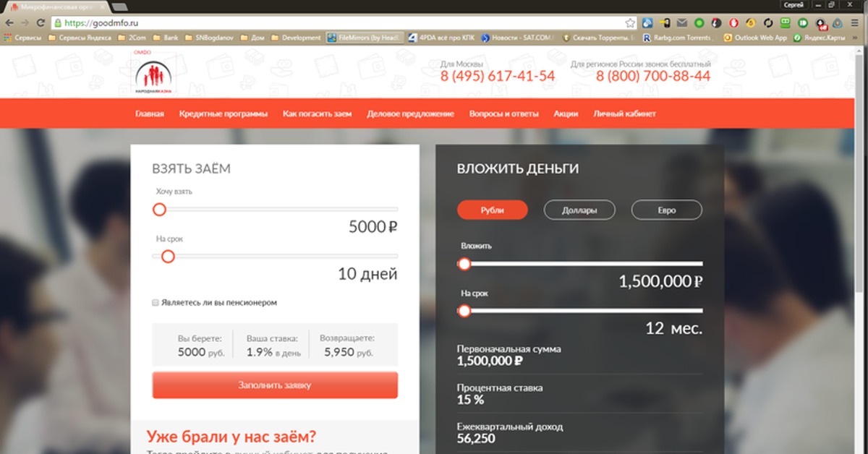Go to Кредитные программы menu item
Screen dimensions: 868x454
224,114
